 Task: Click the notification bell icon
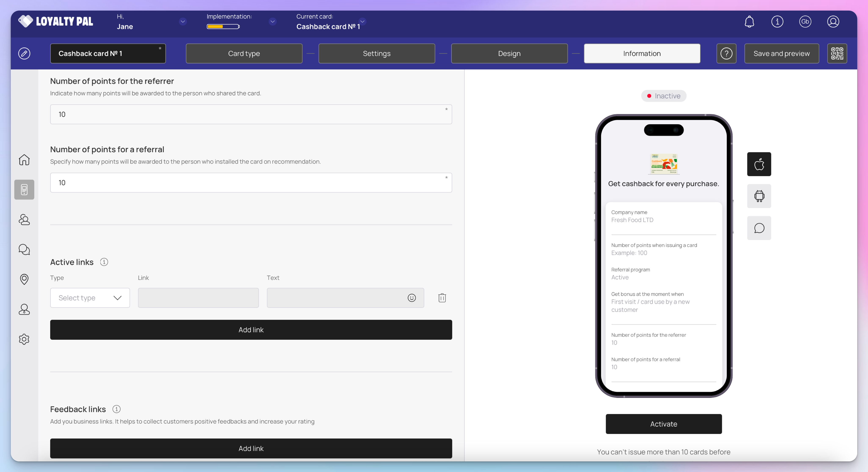[749, 22]
